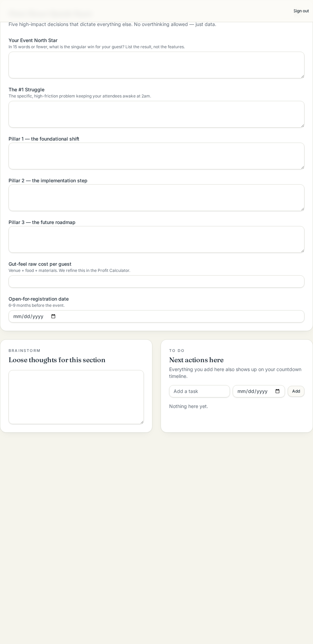Focus the Your Event North Star text box
Viewport: 313px width, 644px height.
tap(156, 65)
